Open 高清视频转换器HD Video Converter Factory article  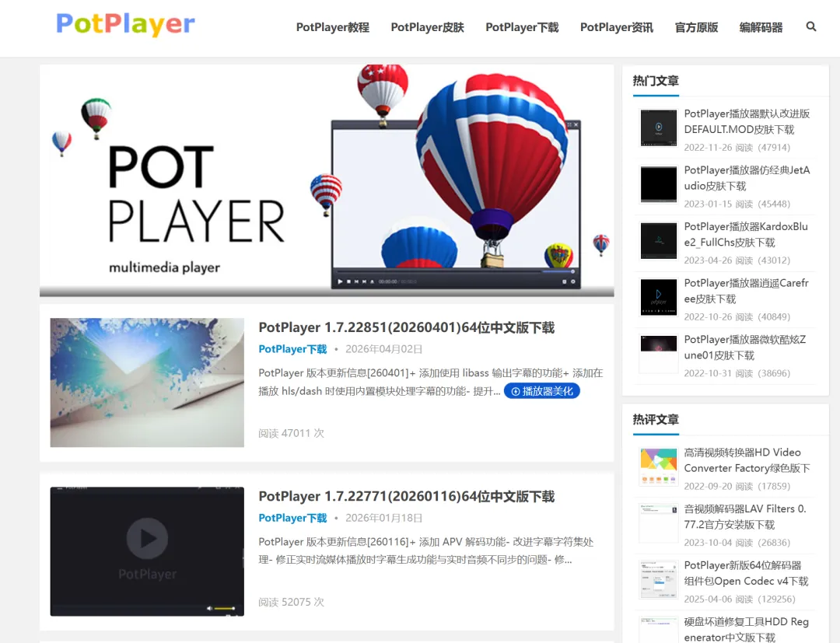[747, 460]
